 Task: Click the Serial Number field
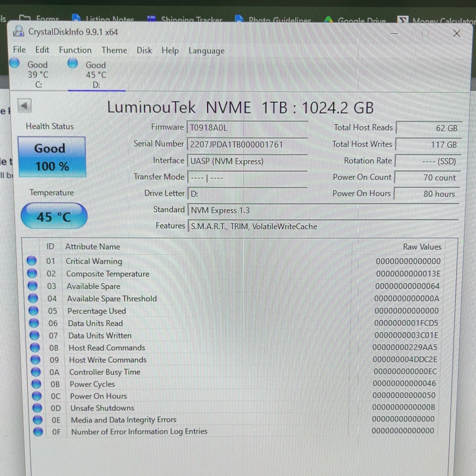click(x=247, y=144)
